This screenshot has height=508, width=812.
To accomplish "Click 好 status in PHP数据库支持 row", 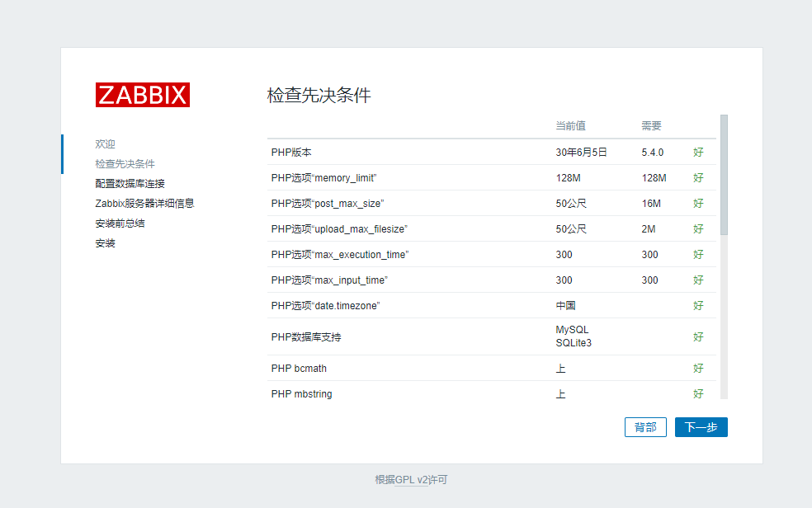I will pos(698,336).
